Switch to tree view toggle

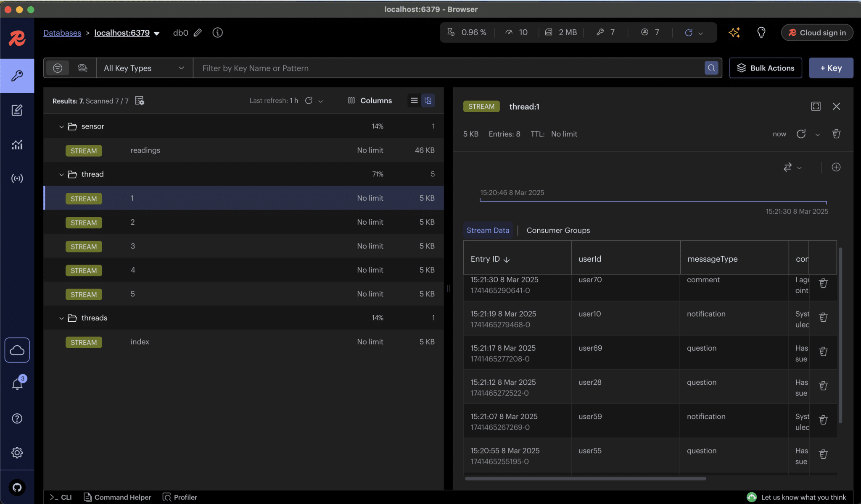point(428,100)
